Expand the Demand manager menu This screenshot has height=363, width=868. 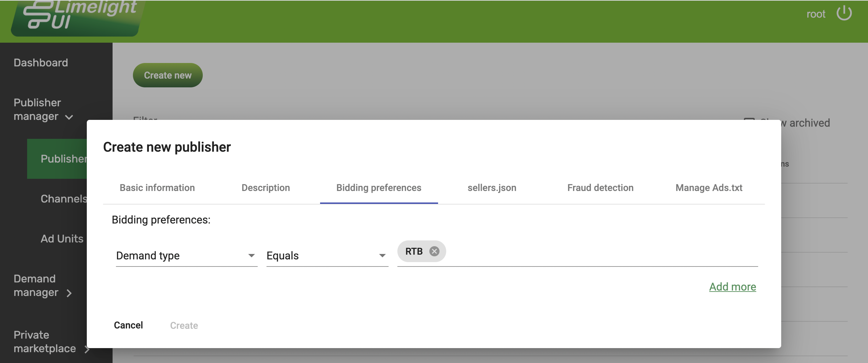click(43, 285)
